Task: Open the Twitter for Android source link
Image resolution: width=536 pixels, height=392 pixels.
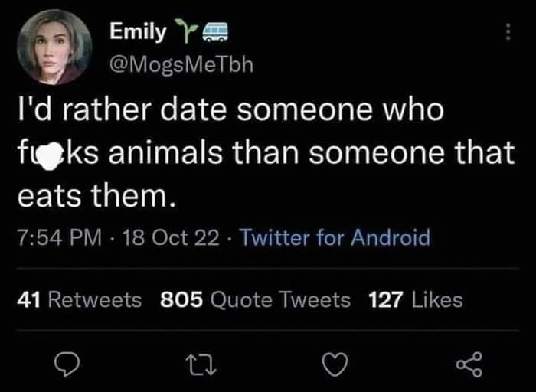Action: pyautogui.click(x=335, y=238)
